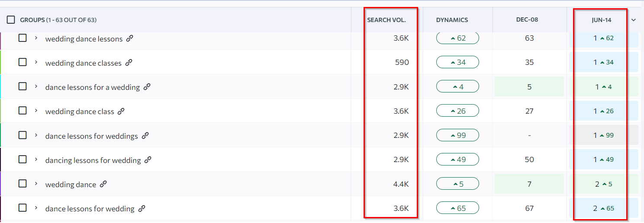The image size is (644, 223).
Task: Open keyword text dancing lessons for wedding
Action: tap(93, 160)
